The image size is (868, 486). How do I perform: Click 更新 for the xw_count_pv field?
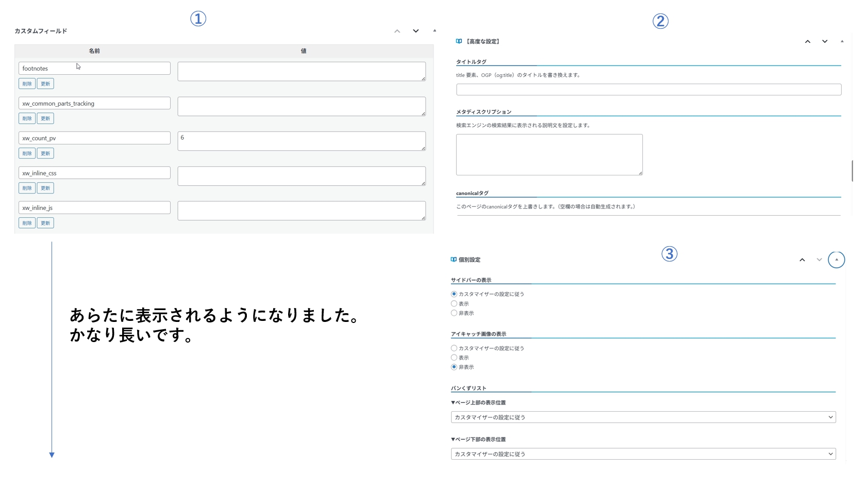pyautogui.click(x=45, y=153)
